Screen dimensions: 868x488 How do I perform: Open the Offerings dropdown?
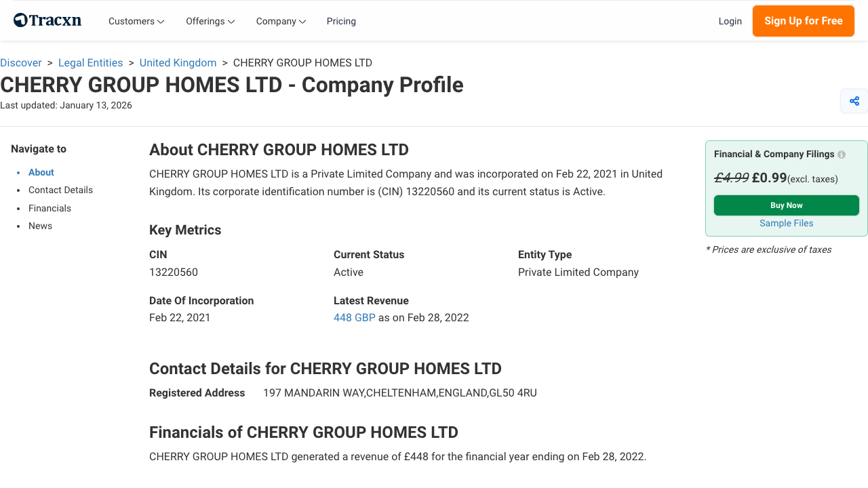click(x=210, y=21)
